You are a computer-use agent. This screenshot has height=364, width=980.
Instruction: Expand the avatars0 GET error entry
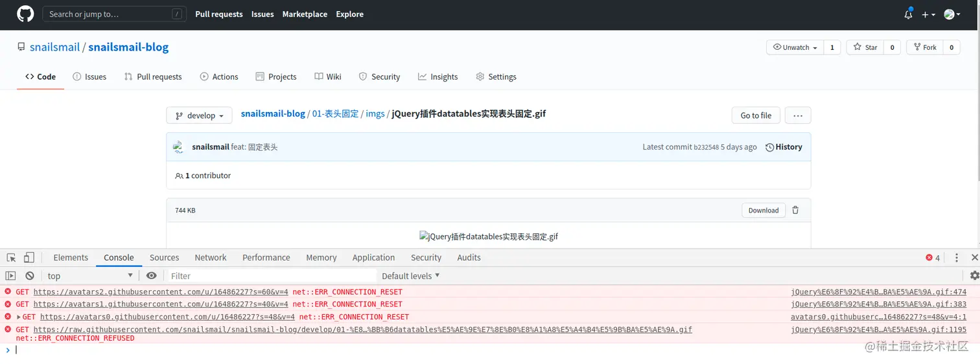point(19,317)
